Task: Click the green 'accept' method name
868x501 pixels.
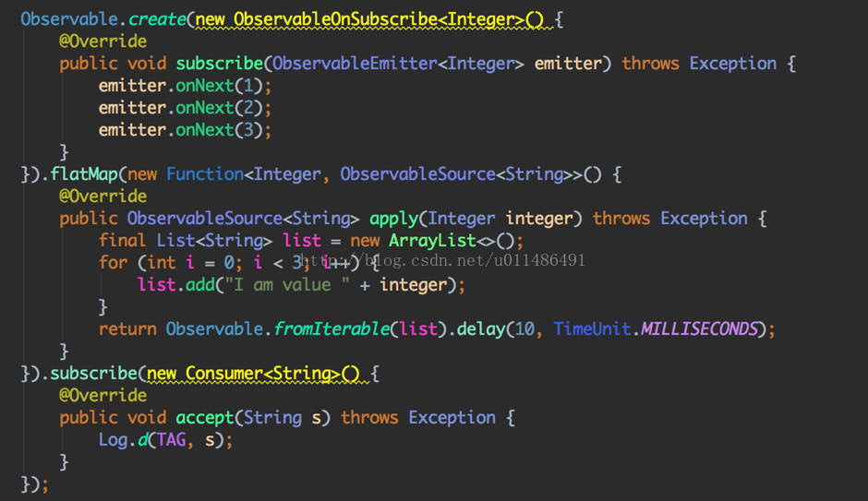Action: click(205, 417)
